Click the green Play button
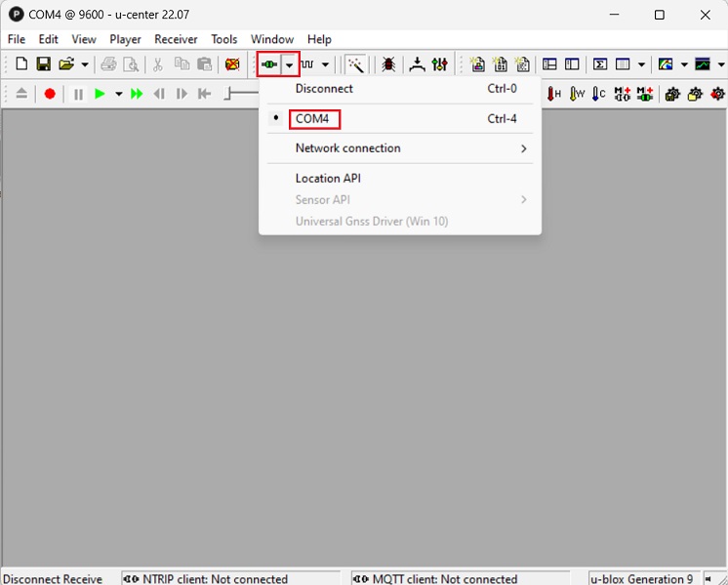The height and width of the screenshot is (585, 728). click(100, 94)
